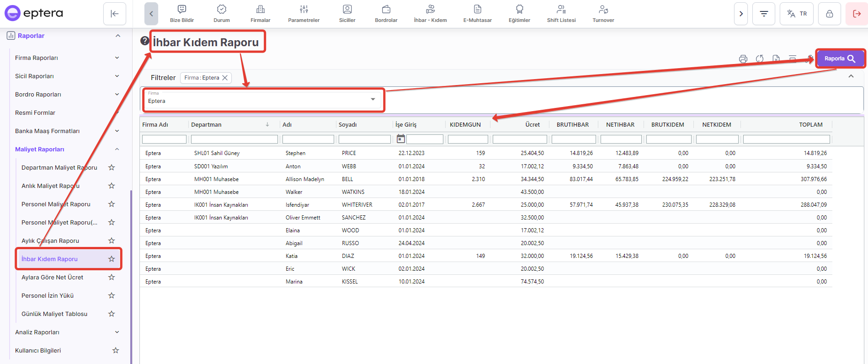Click the Soyadı column filter field
This screenshot has height=364, width=868.
(364, 139)
